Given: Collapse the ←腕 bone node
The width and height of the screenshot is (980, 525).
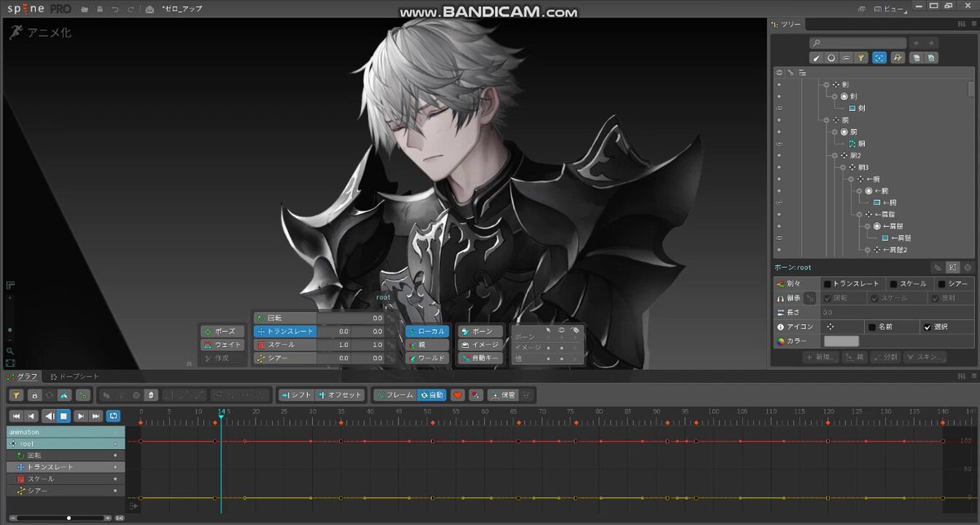Looking at the screenshot, I should pyautogui.click(x=849, y=179).
